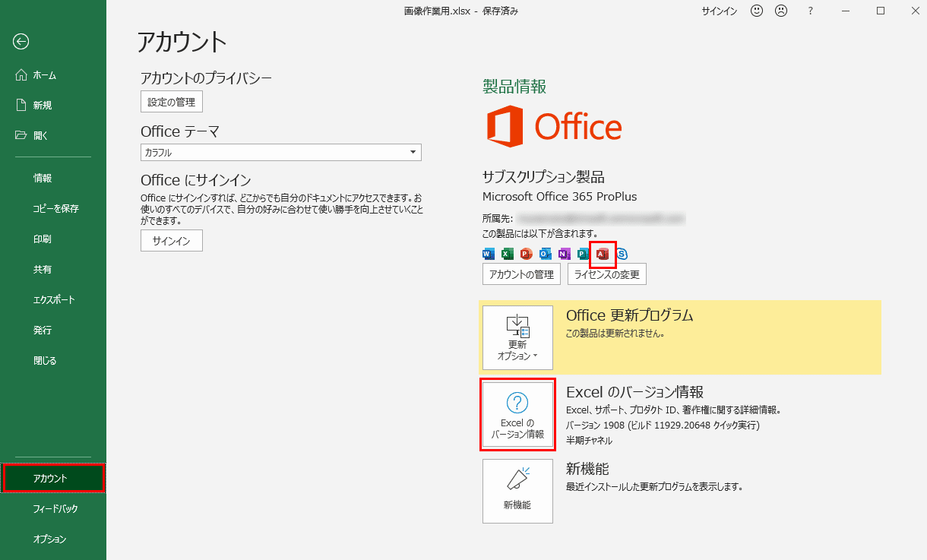Click the PowerPoint product icon

point(527,254)
